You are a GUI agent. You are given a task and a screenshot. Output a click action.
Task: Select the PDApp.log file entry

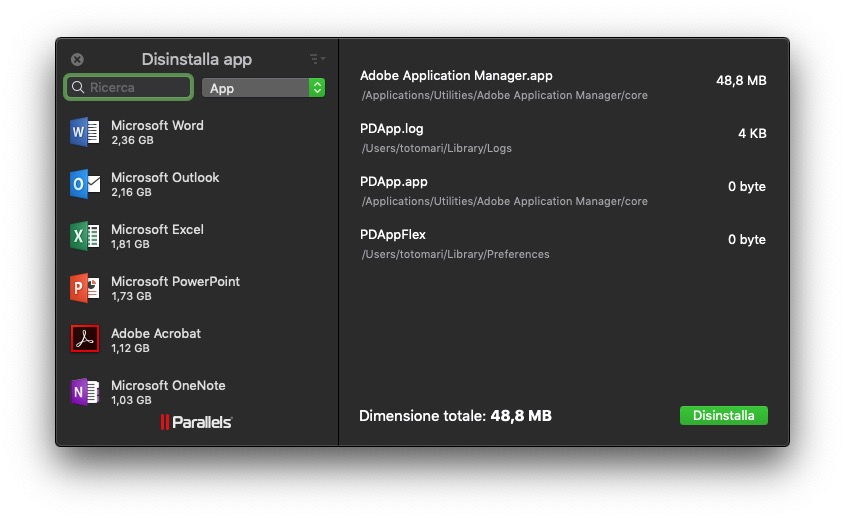563,138
